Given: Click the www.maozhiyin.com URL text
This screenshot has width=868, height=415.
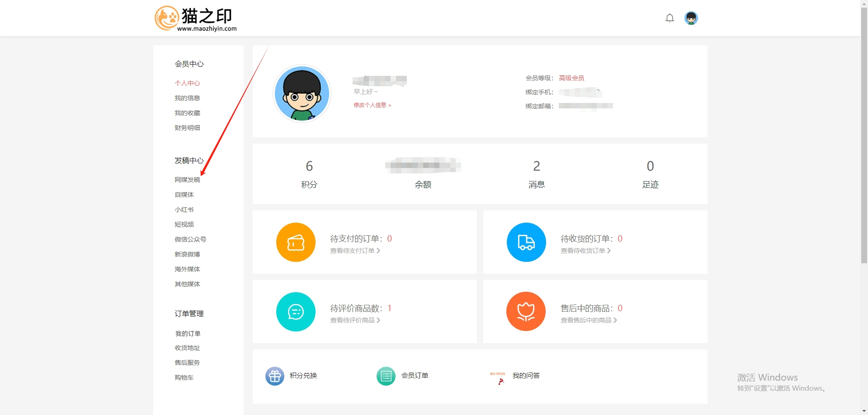Looking at the screenshot, I should 207,28.
